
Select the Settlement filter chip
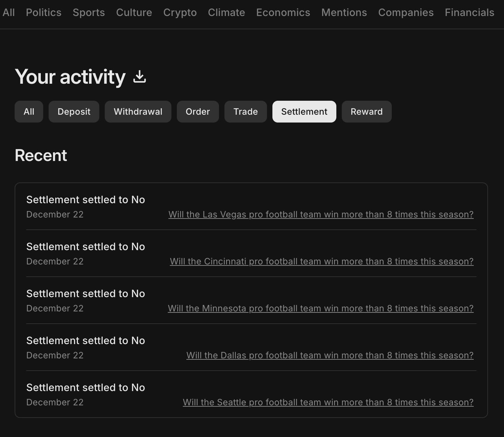point(304,112)
